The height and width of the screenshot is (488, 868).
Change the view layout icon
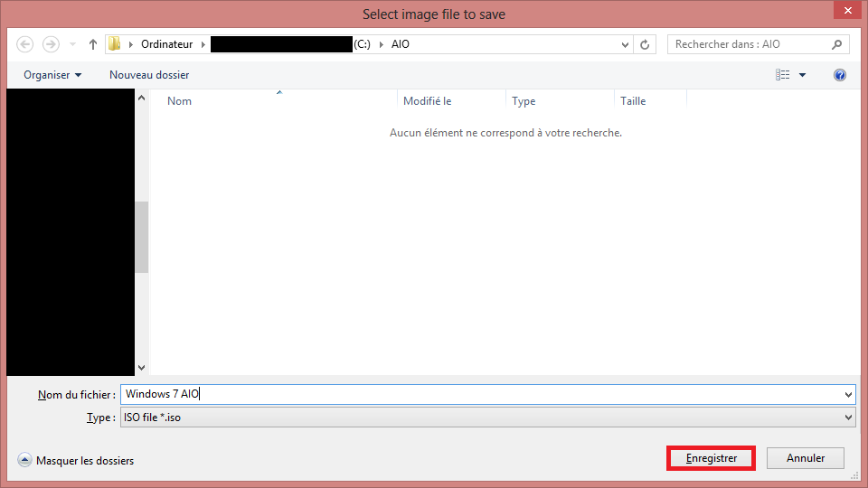click(x=783, y=75)
